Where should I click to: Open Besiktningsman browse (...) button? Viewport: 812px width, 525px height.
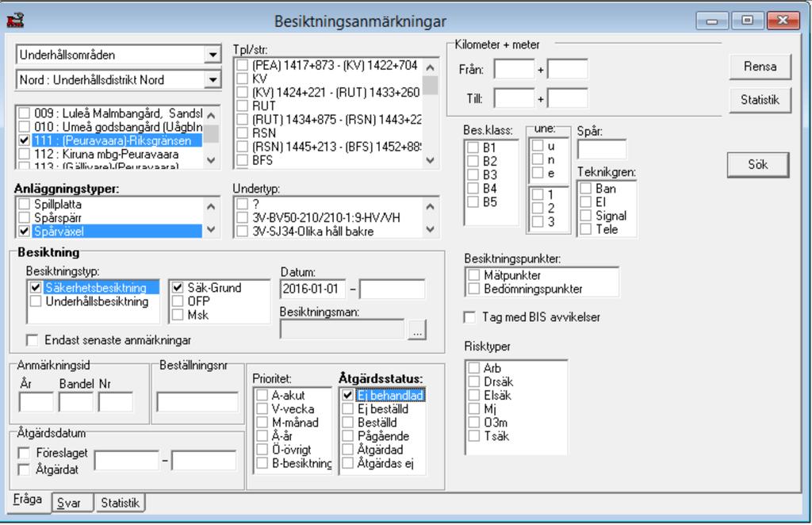(417, 330)
